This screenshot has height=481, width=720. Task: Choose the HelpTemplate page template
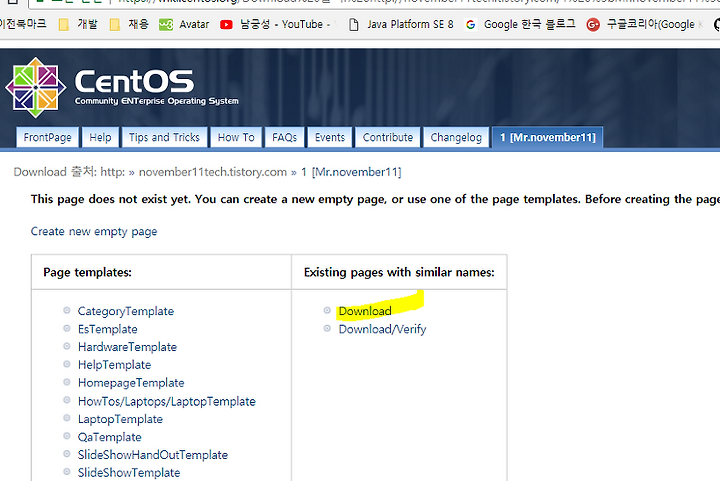(114, 365)
